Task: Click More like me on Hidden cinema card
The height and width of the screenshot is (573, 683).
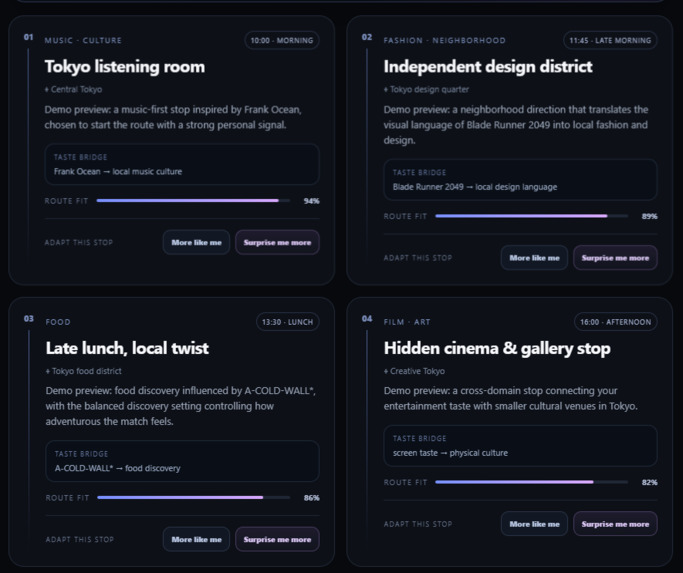Action: [x=534, y=524]
